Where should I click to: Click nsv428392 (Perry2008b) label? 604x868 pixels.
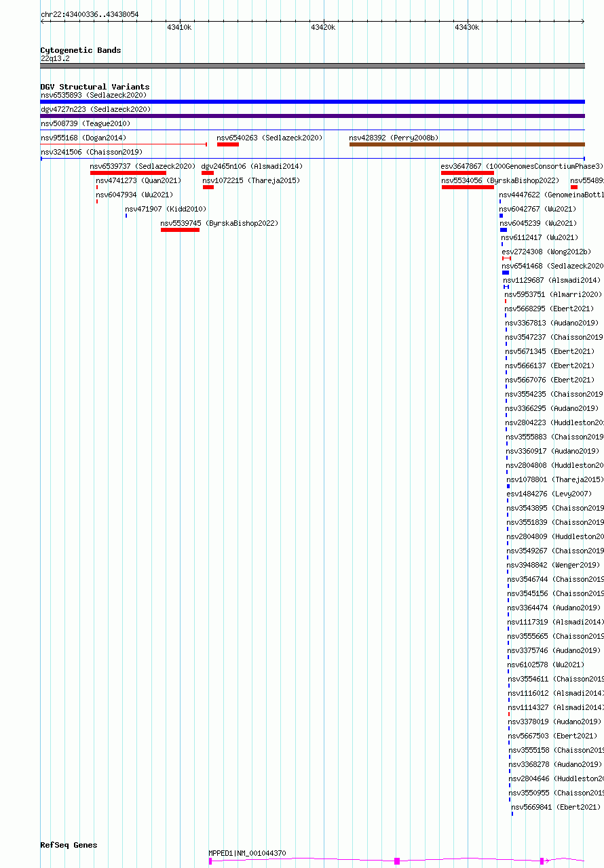[x=394, y=138]
